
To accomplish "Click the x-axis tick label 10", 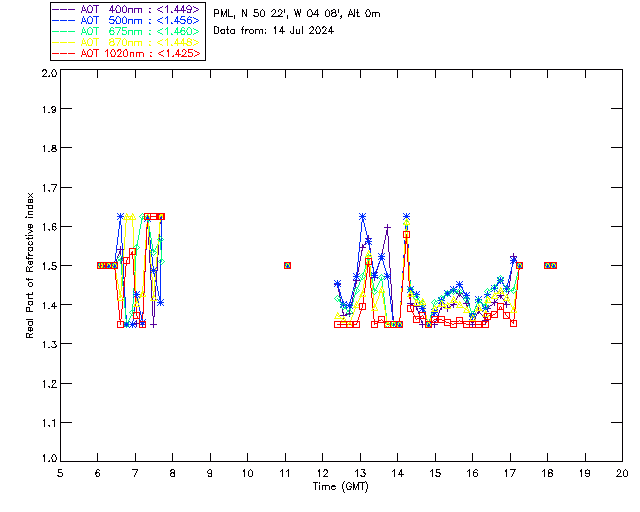I will point(247,473).
